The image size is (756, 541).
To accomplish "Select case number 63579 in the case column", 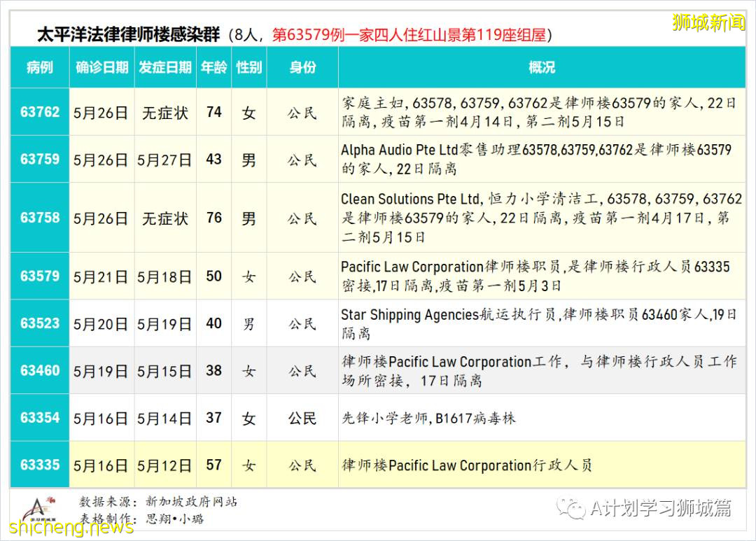I will pyautogui.click(x=39, y=276).
